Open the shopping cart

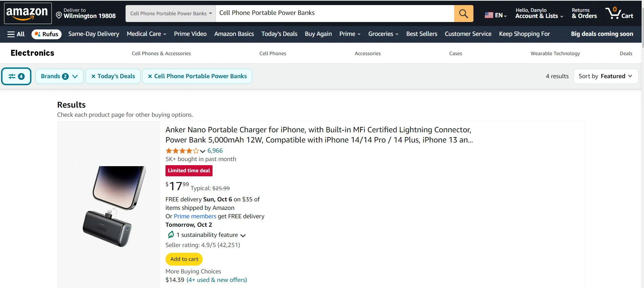pos(619,13)
